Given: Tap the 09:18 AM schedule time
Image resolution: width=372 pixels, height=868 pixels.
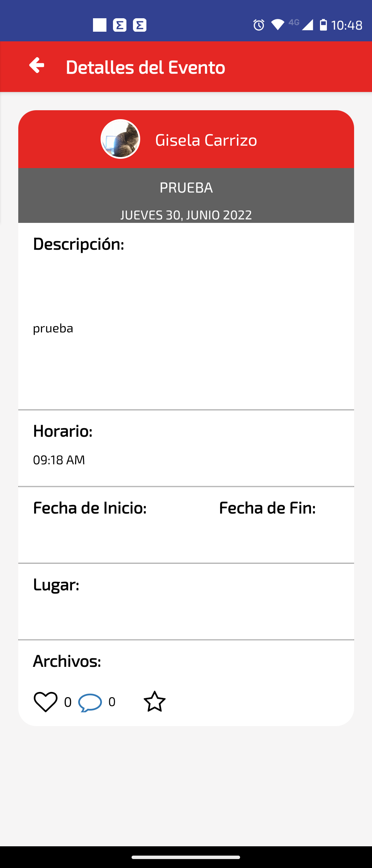Looking at the screenshot, I should [59, 460].
